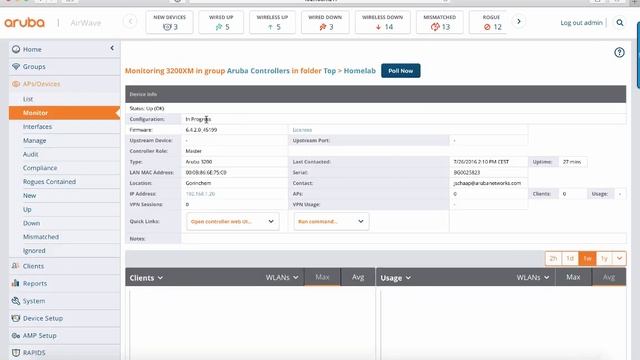Expand Open controller web UI dropdown

[233, 221]
